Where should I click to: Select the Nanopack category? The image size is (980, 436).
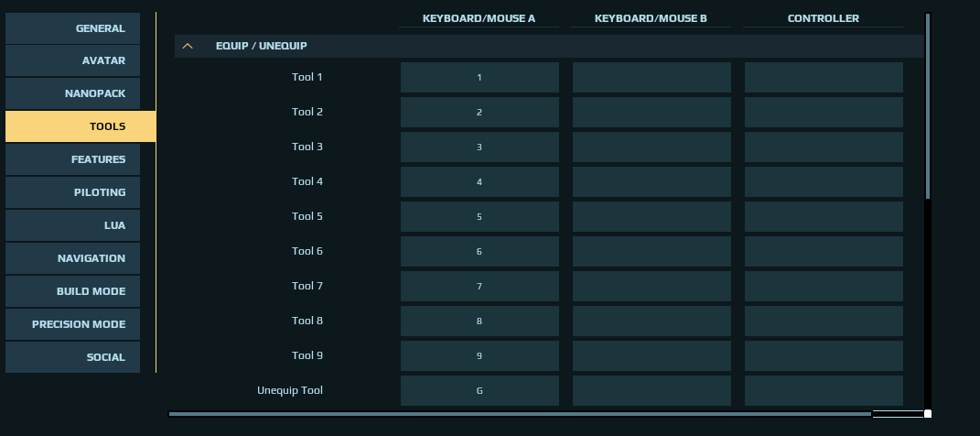(x=72, y=93)
